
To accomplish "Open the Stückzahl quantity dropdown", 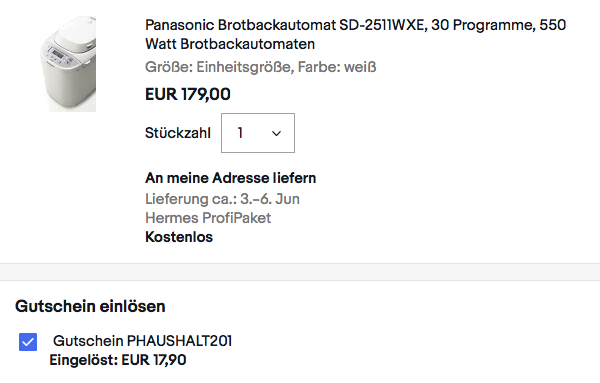I will pyautogui.click(x=258, y=133).
